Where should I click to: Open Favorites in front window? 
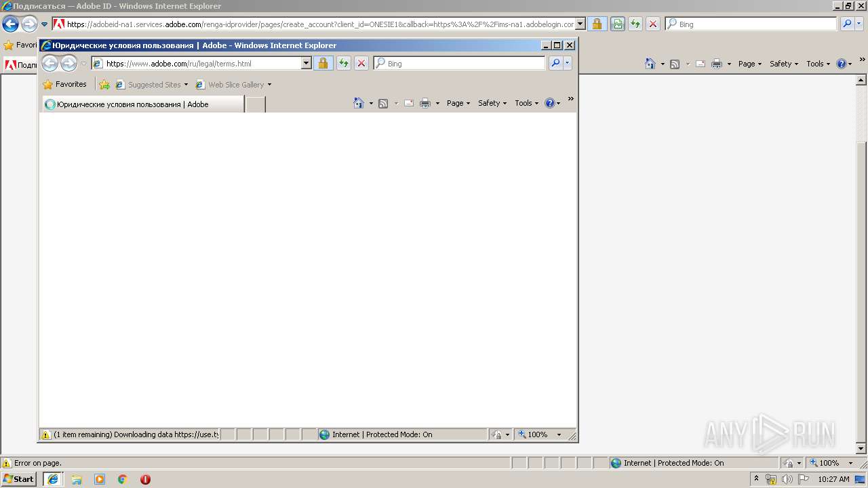coord(64,85)
